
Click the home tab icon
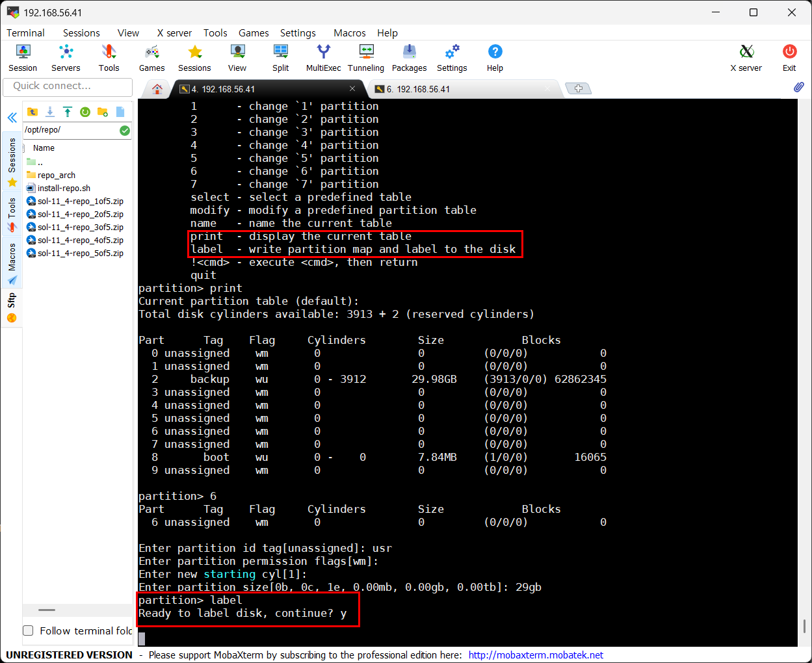(157, 89)
